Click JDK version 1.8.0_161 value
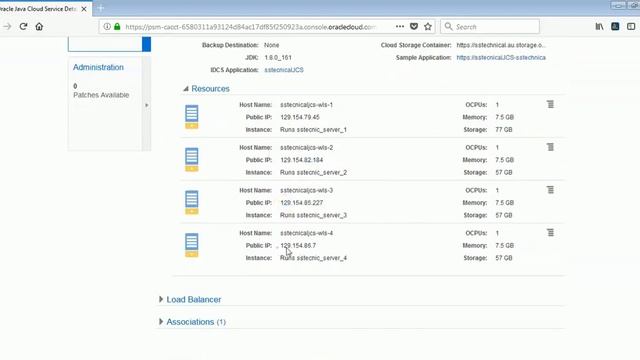Viewport: 640px width, 360px height. [278, 58]
